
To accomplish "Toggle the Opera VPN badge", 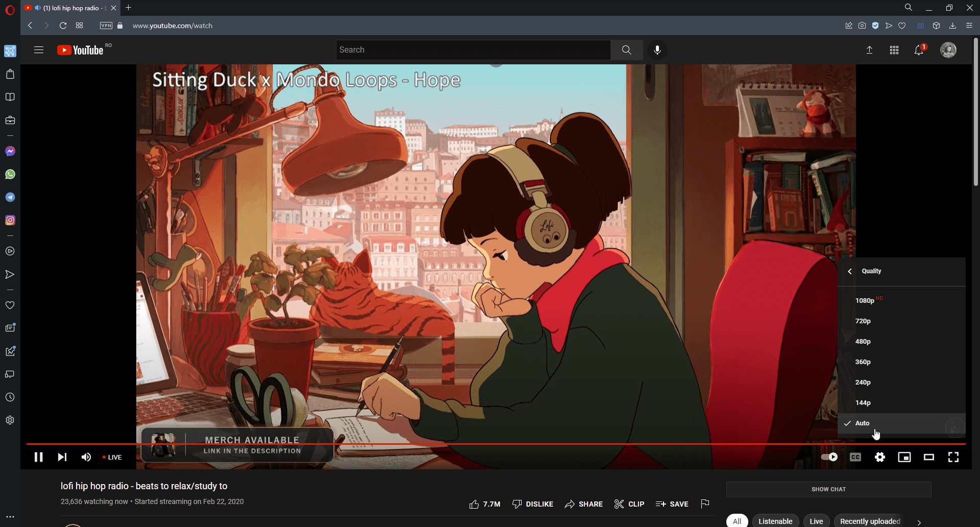I will [106, 26].
